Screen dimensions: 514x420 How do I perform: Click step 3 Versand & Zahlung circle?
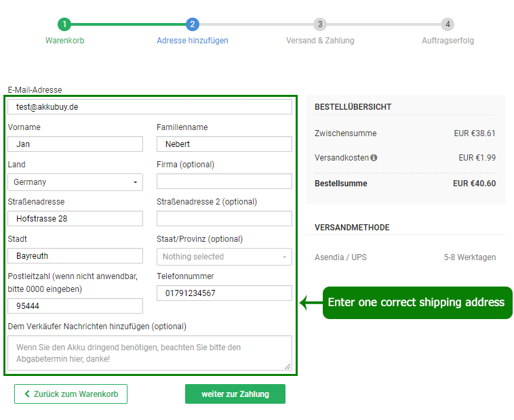[320, 24]
